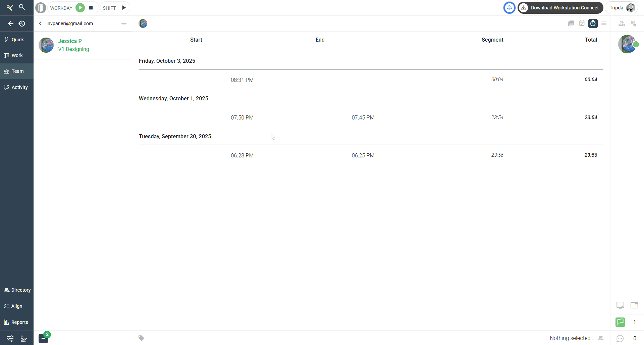Select the stopwatch timer view icon
This screenshot has width=644, height=345.
coord(593,23)
